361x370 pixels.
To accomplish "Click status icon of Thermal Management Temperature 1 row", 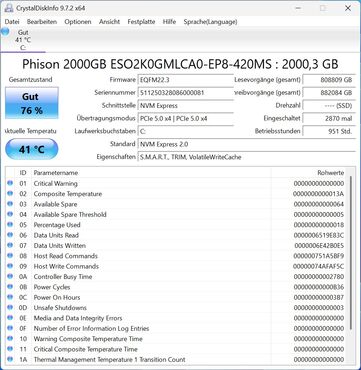I will tap(10, 359).
